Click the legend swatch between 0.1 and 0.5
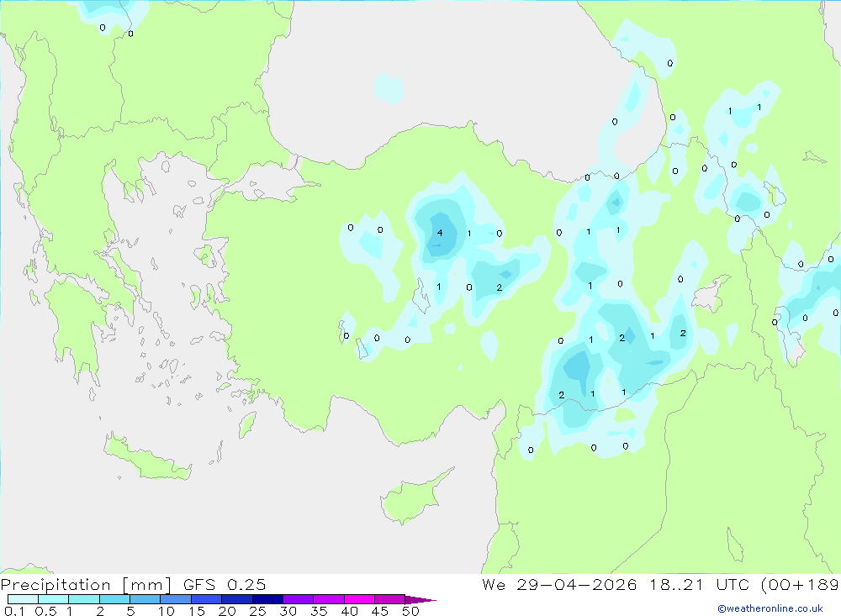This screenshot has width=841, height=616. point(23,599)
